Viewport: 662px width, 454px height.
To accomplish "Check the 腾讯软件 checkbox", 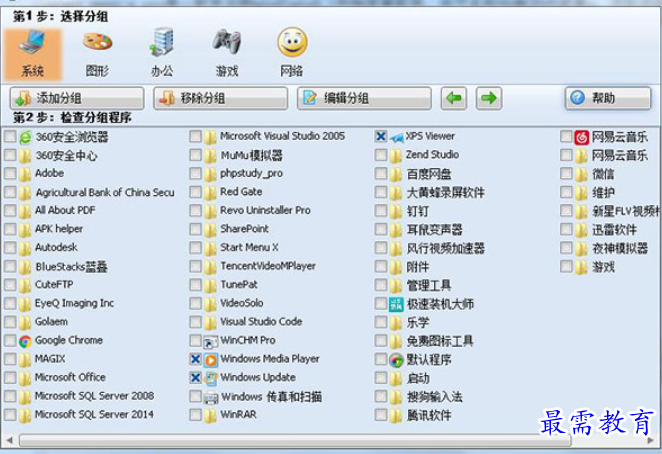I will 380,415.
